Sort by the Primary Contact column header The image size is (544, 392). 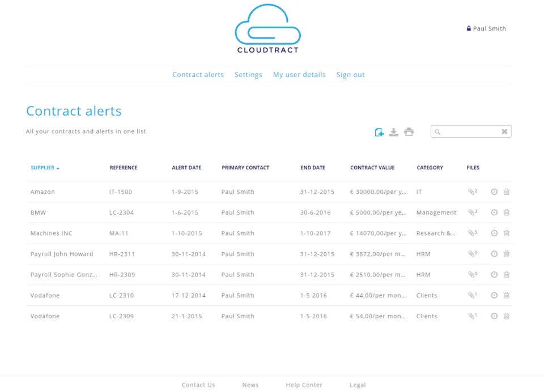tap(245, 168)
